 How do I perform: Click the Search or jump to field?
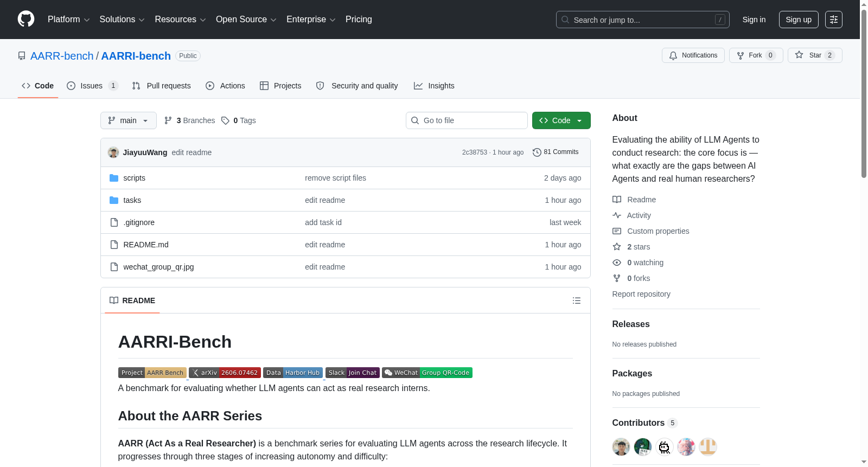643,20
